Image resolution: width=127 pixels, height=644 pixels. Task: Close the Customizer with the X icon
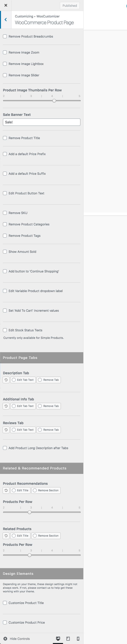pos(6,5)
